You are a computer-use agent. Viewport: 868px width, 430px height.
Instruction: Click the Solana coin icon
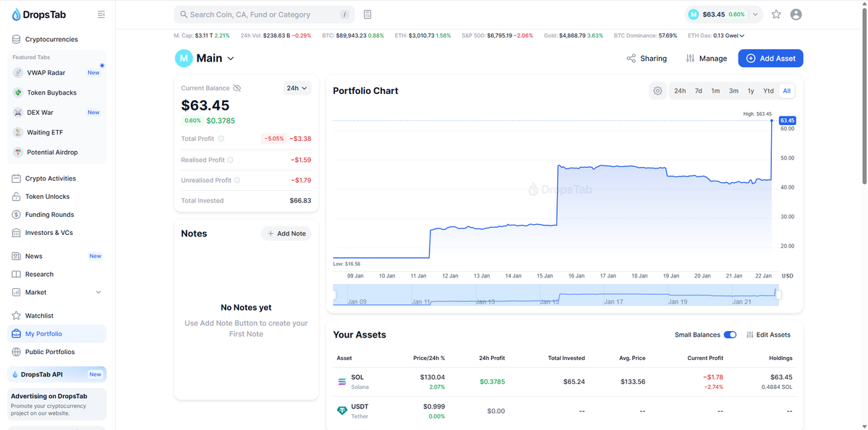pyautogui.click(x=342, y=382)
